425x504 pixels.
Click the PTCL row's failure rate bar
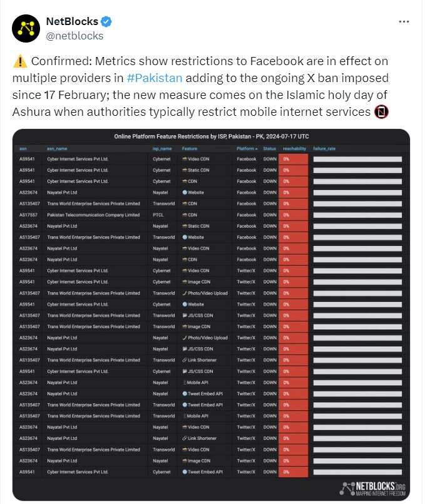[x=357, y=215]
